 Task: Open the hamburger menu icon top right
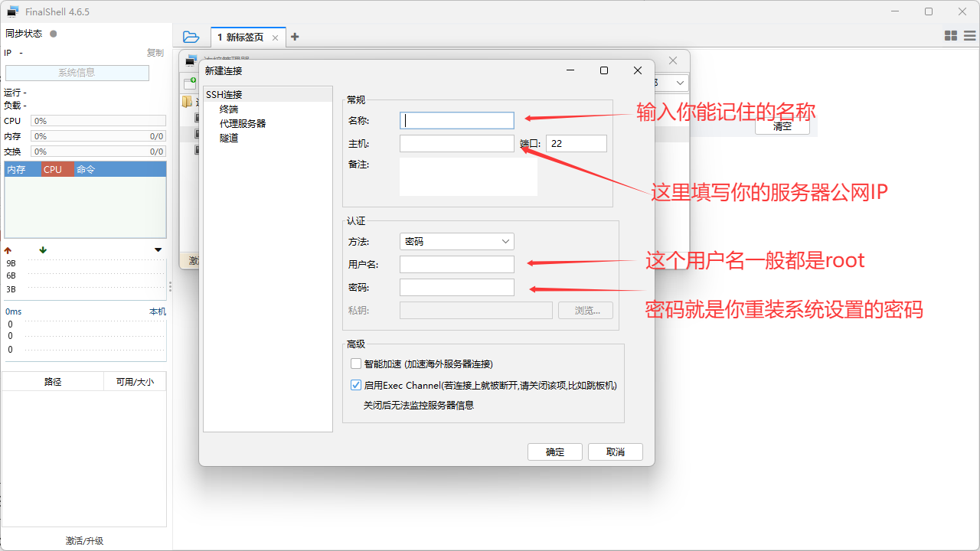point(969,35)
